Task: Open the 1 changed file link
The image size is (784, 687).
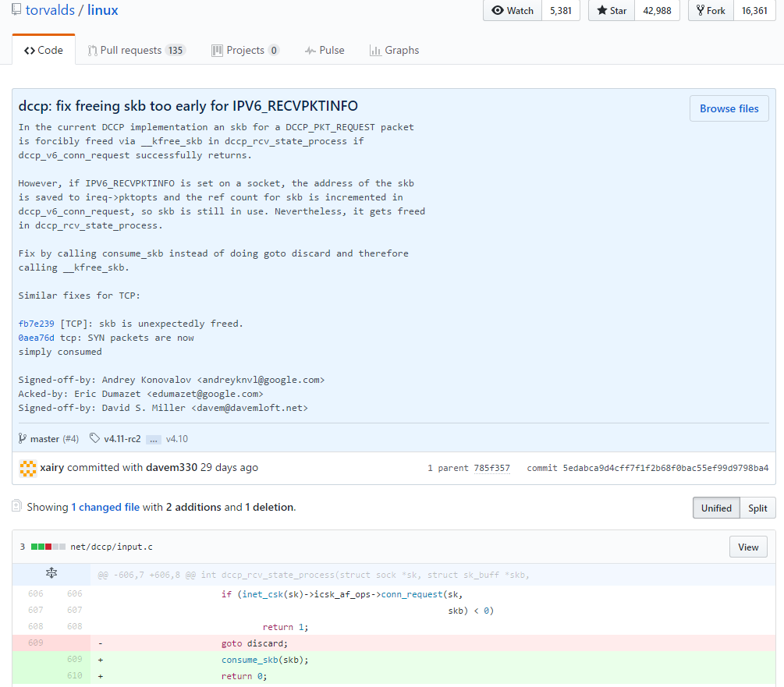Action: pyautogui.click(x=105, y=507)
